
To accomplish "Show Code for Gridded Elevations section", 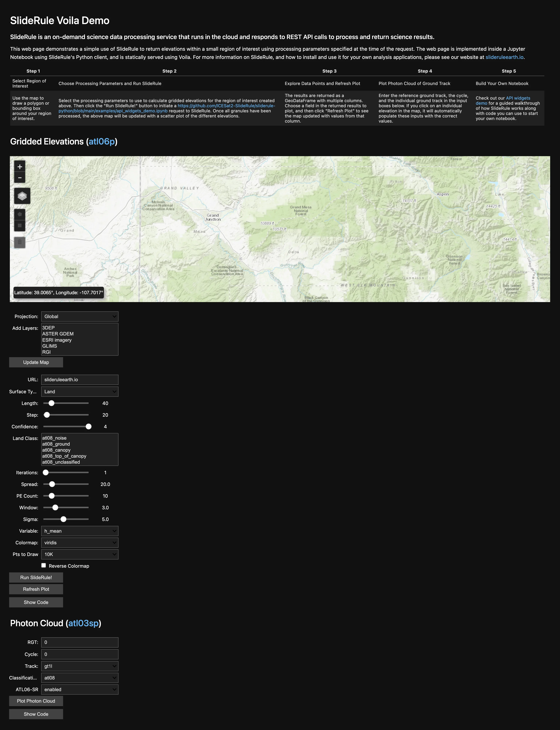I will 36,602.
